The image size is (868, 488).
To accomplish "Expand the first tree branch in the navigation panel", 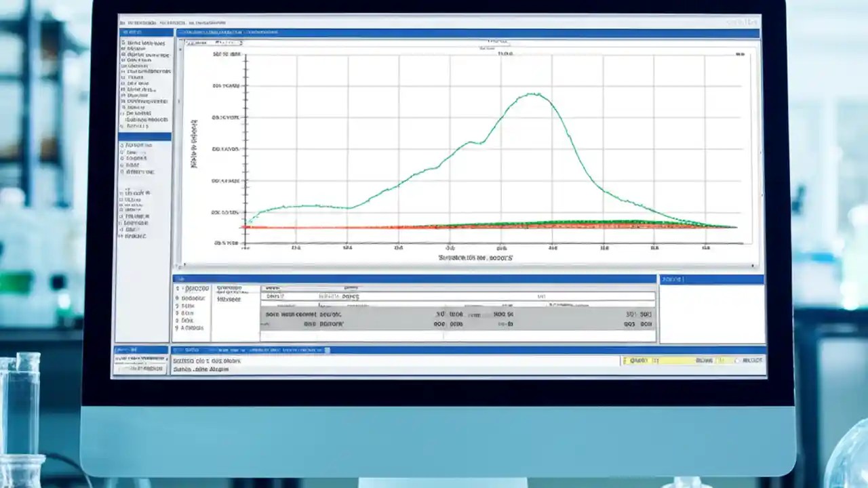I will pyautogui.click(x=122, y=42).
